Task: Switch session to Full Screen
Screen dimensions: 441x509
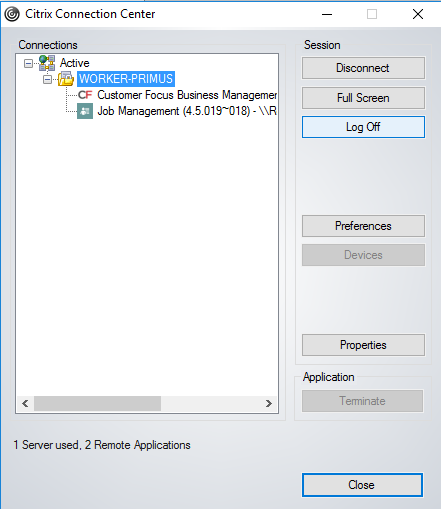Action: (363, 98)
